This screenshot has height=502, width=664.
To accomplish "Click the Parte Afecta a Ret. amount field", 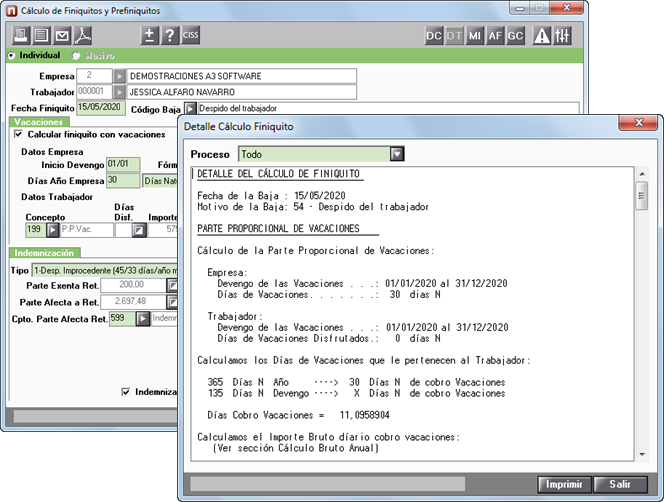I will point(133,302).
